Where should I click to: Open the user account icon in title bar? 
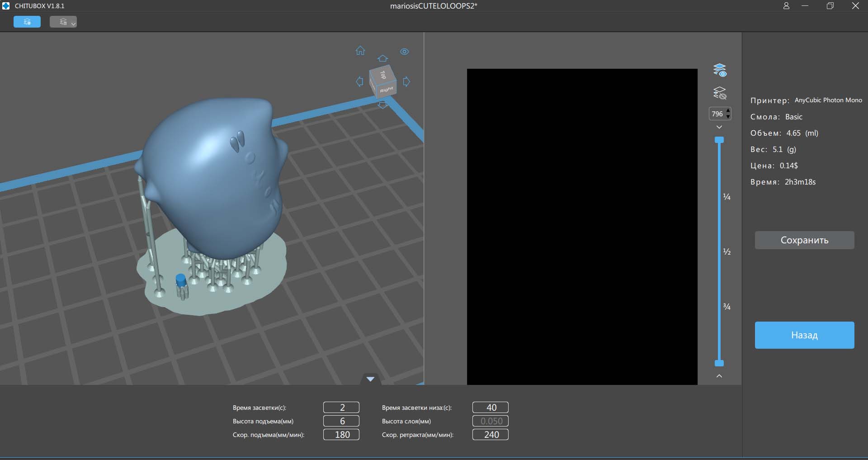point(786,6)
